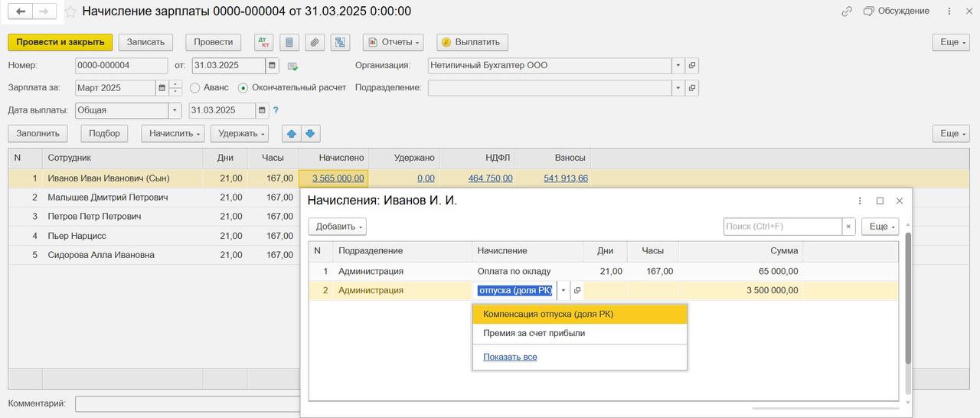Open Отчеты dropdown menu

(x=393, y=42)
